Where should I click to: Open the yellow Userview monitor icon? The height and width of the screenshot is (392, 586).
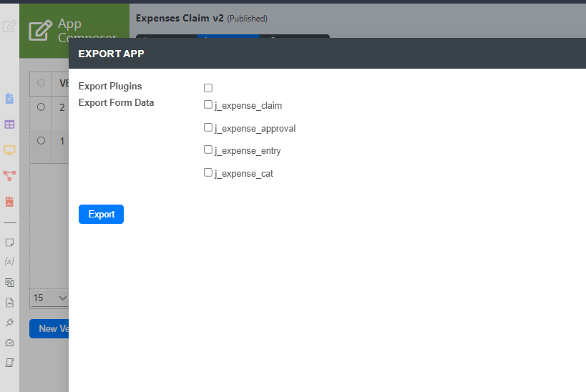(9, 150)
